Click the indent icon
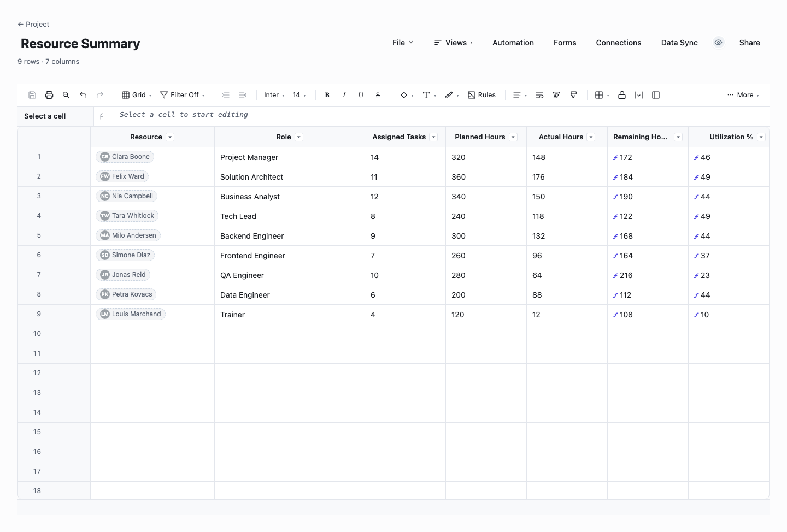 [226, 95]
